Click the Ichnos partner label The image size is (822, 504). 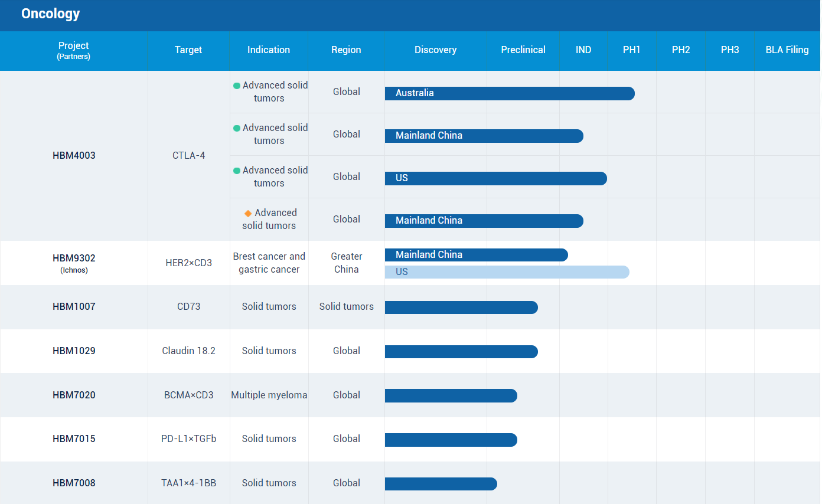tap(74, 270)
